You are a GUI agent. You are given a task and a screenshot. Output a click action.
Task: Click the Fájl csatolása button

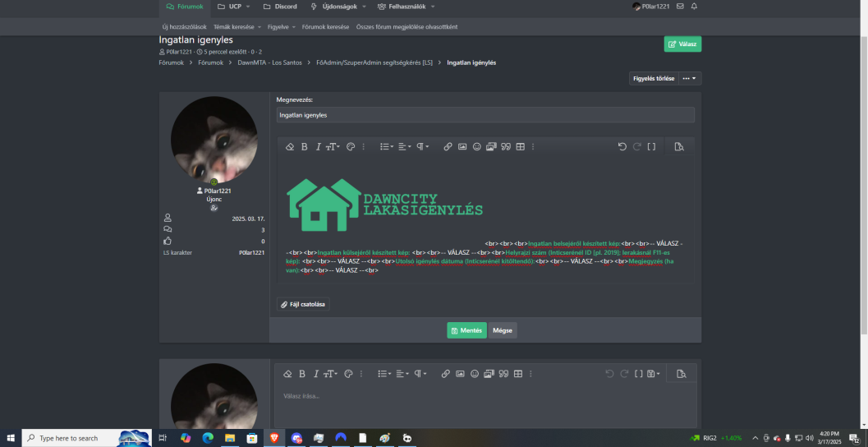pos(303,304)
